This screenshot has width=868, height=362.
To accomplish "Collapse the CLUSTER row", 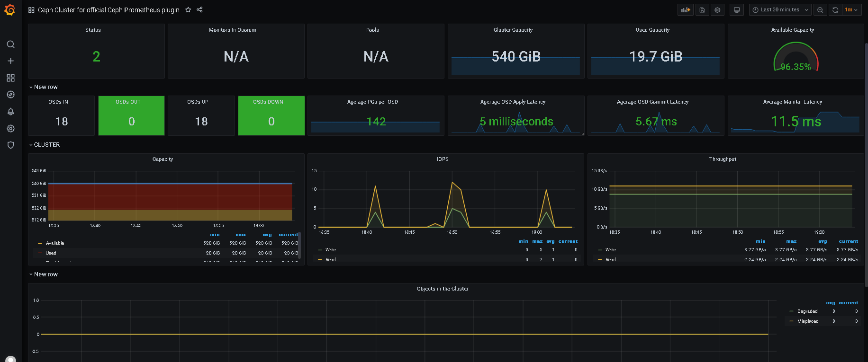I will point(45,145).
